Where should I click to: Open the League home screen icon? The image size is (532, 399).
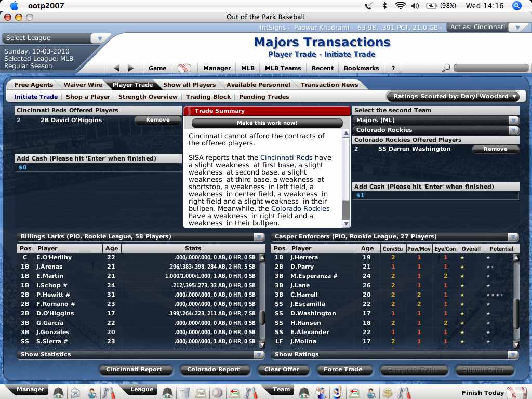click(167, 393)
